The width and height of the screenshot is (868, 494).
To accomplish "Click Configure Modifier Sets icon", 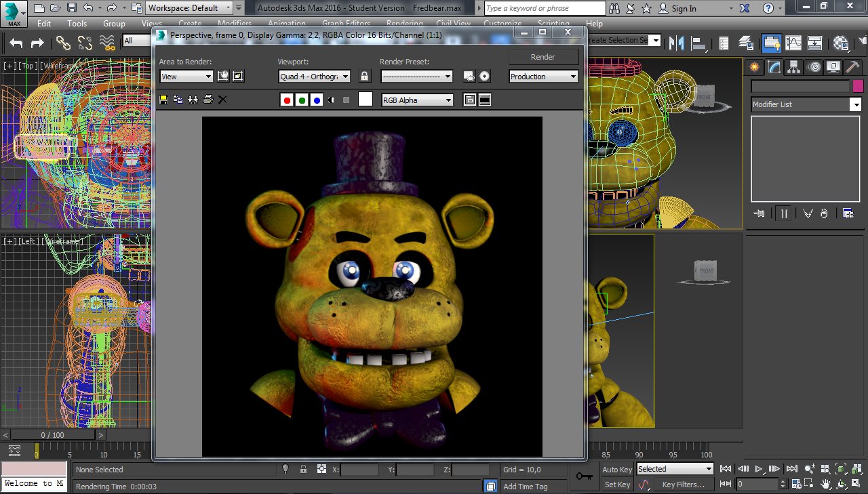I will 848,213.
